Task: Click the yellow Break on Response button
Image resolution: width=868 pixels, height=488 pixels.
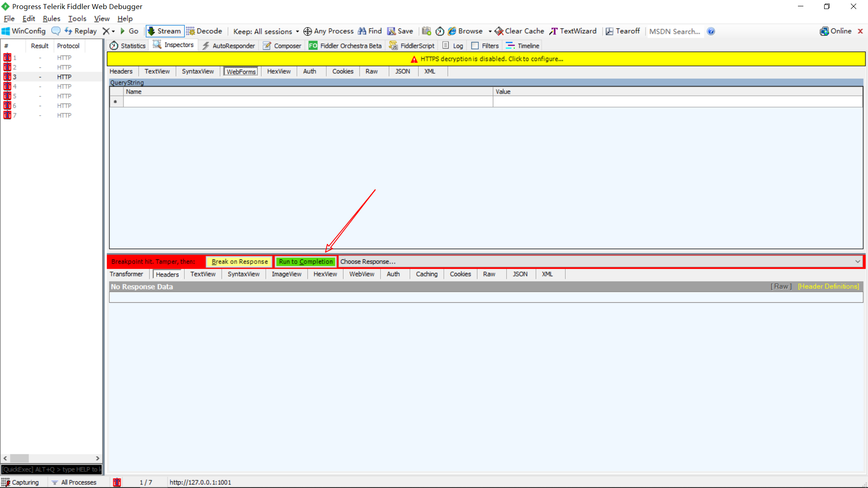Action: [240, 262]
